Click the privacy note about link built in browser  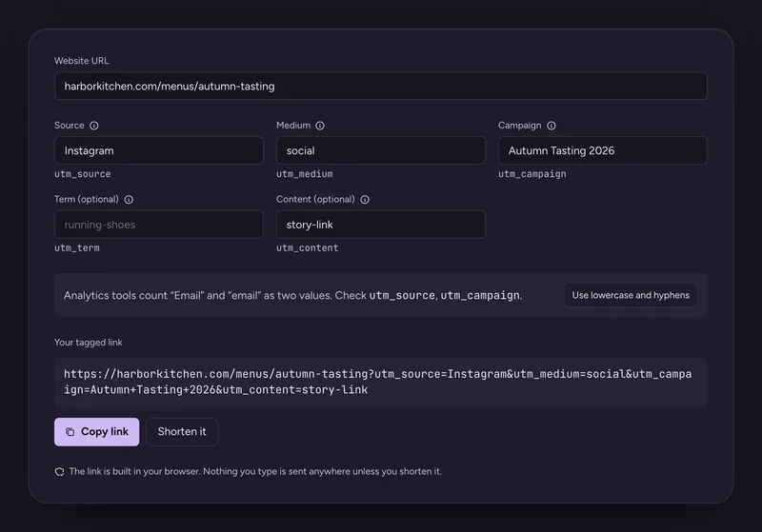pos(255,471)
